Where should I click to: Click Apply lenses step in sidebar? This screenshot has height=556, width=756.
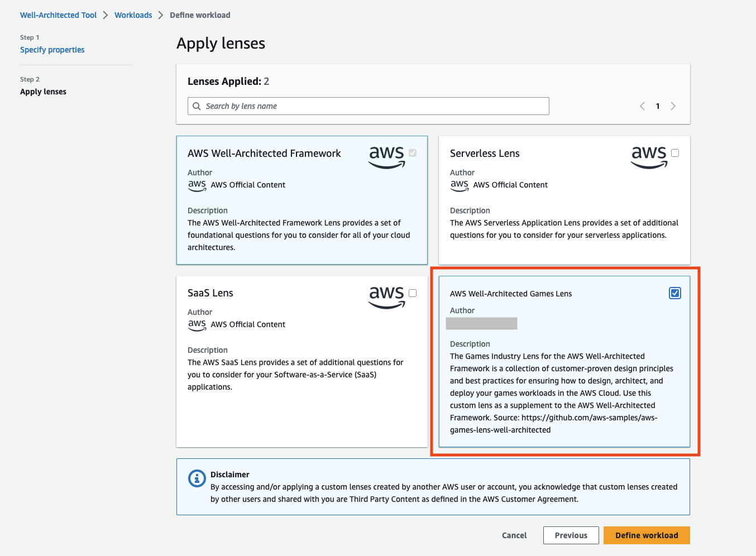tap(43, 92)
